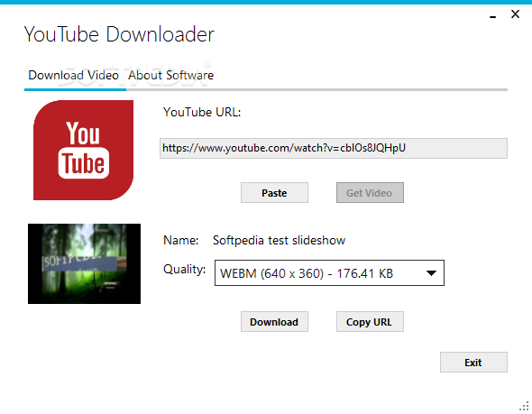Click the 'YouTube URL:' label
532x414 pixels.
point(202,113)
